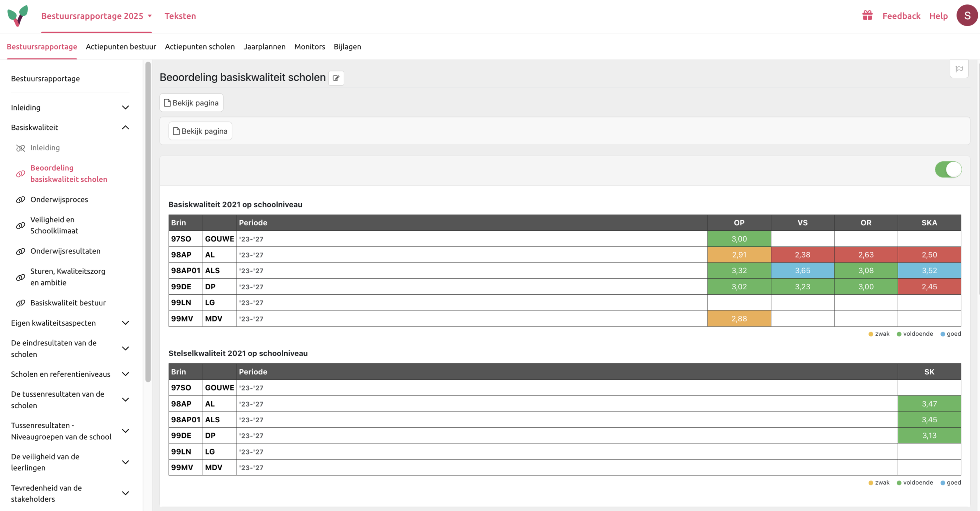980x511 pixels.
Task: Click the 3,23 VS cell for DP
Action: point(802,287)
